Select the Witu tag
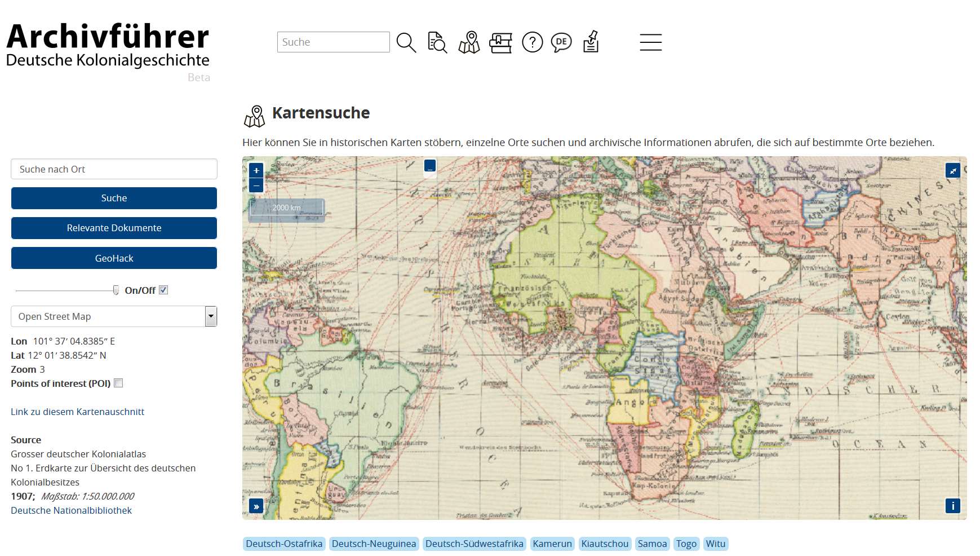This screenshot has height=556, width=980. [716, 544]
